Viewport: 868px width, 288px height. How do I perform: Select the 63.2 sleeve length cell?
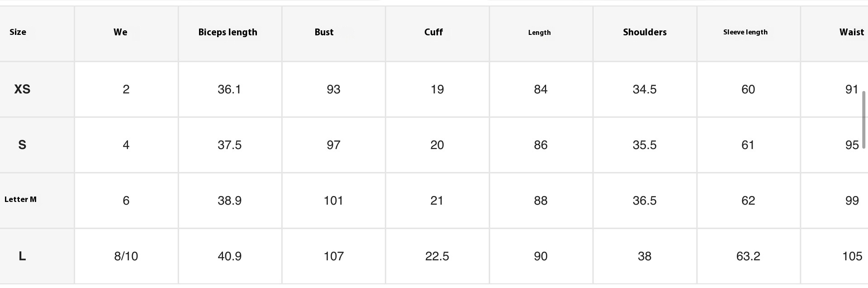click(748, 256)
